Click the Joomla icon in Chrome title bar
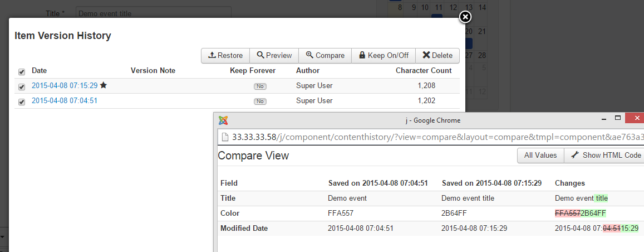The height and width of the screenshot is (252, 644). tap(223, 120)
